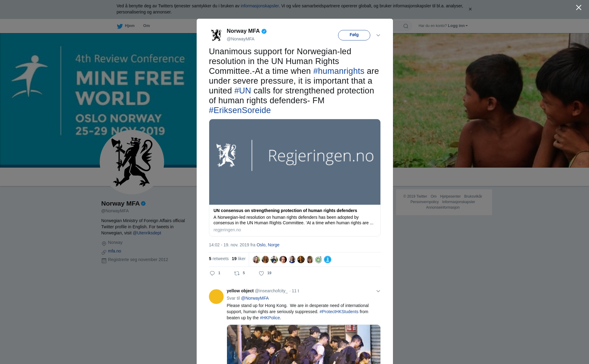
Task: Open the #humanrights hashtag link
Action: click(339, 71)
